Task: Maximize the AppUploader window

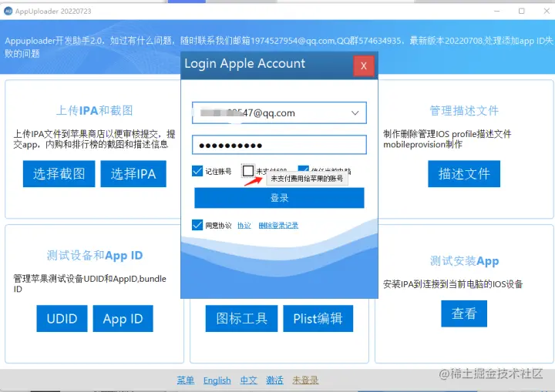Action: [x=521, y=12]
